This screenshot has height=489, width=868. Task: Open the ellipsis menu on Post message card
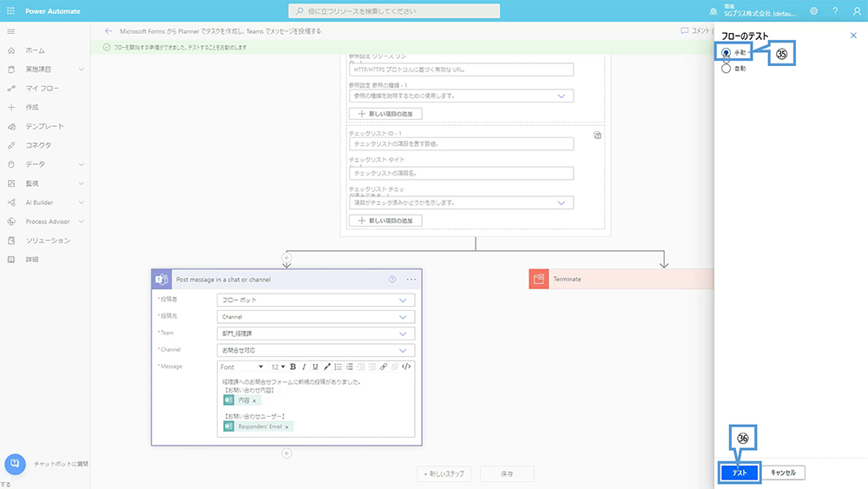point(411,279)
